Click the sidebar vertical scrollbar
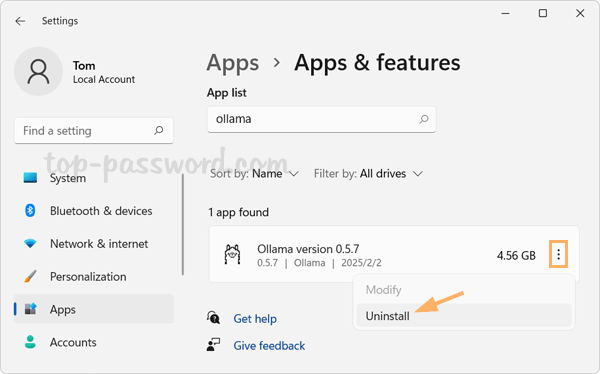Viewport: 600px width, 374px height. coord(183,224)
